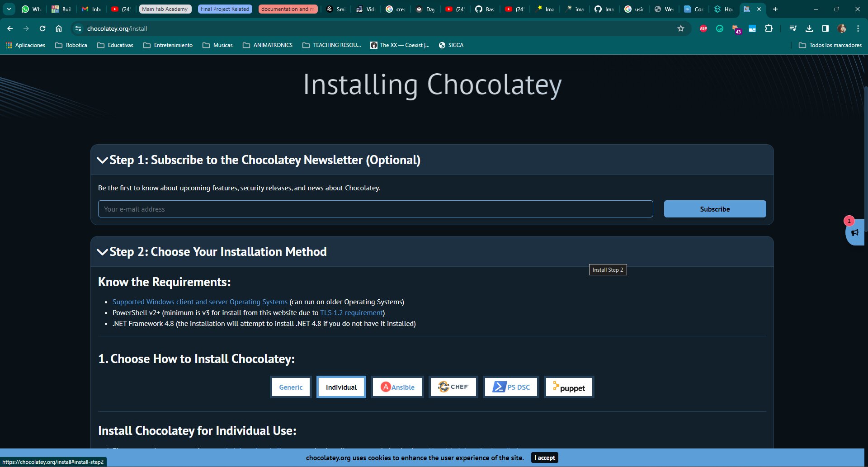Image resolution: width=868 pixels, height=467 pixels.
Task: Switch to the Gmail Inbox tab
Action: pos(91,9)
